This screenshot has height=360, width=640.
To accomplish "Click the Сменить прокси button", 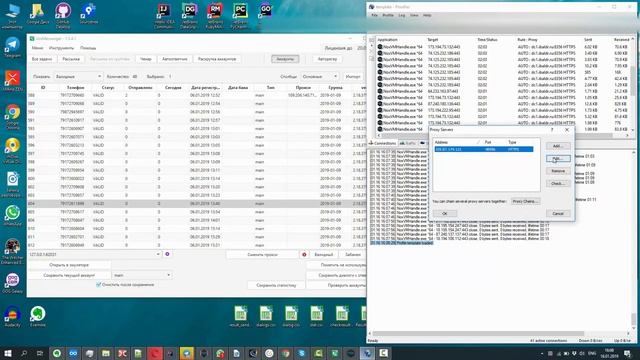I will tap(262, 254).
